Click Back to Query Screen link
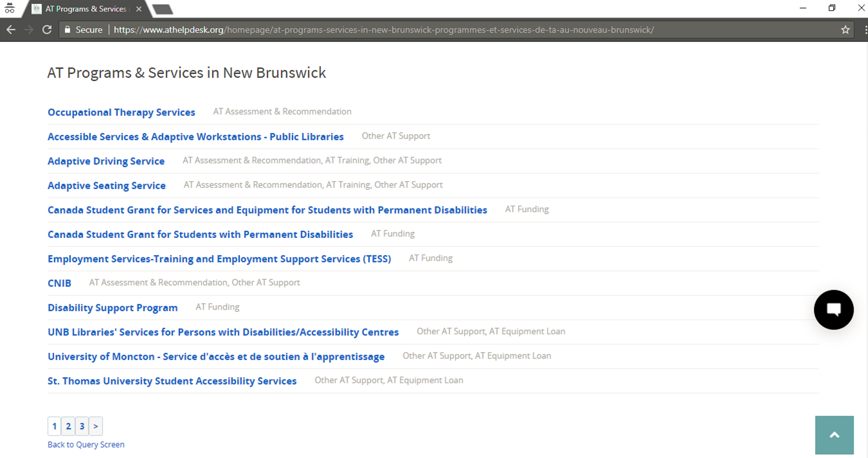Screen dimensions: 868x458 [x=86, y=445]
